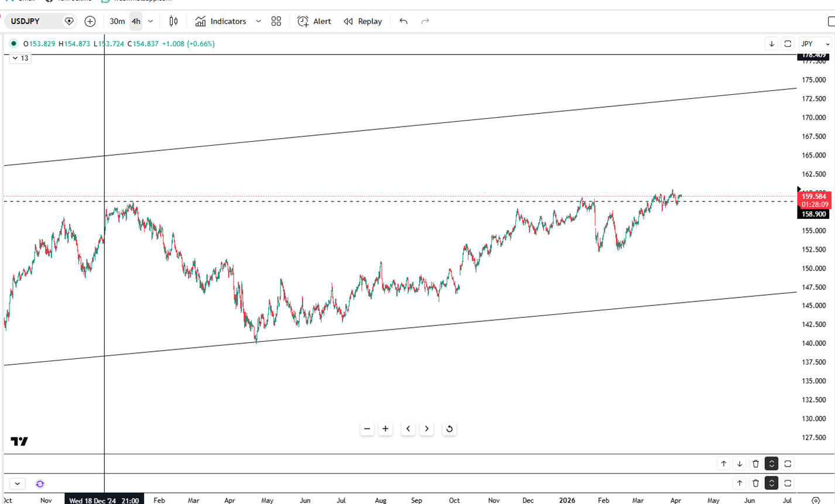This screenshot has width=835, height=504.
Task: Open the Indicators dialog
Action: [x=221, y=22]
